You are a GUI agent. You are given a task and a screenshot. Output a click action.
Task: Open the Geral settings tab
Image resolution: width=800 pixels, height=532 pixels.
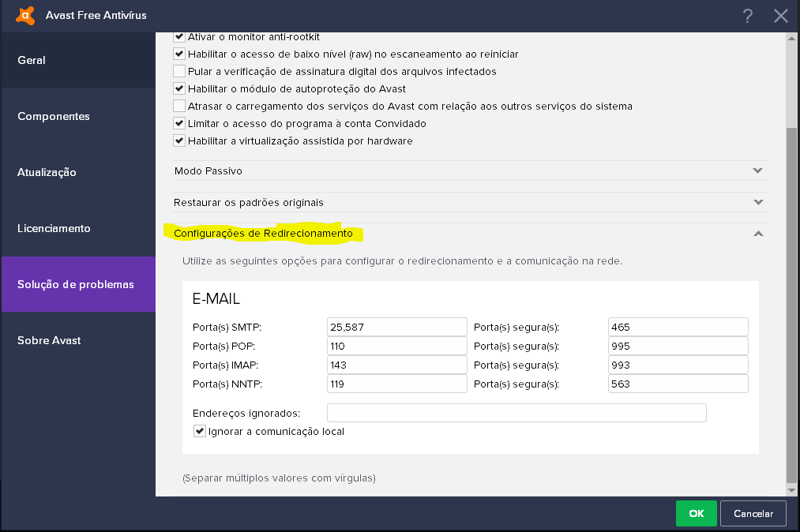click(77, 60)
